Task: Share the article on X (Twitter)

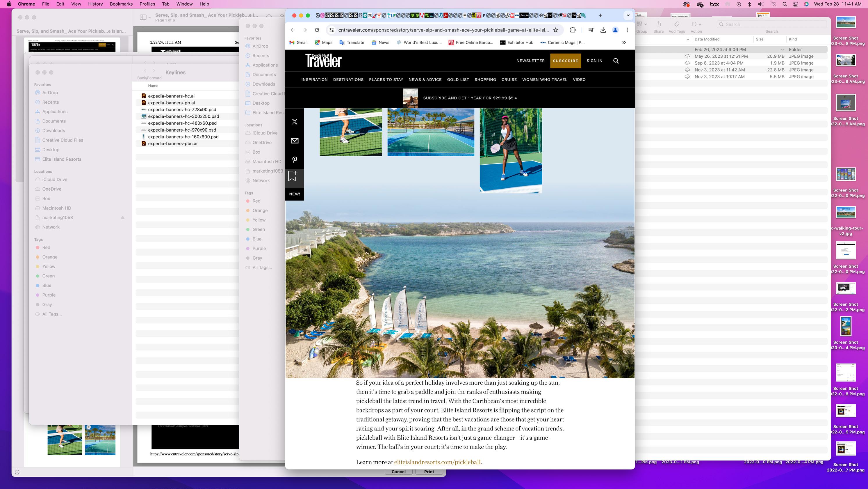Action: (295, 122)
